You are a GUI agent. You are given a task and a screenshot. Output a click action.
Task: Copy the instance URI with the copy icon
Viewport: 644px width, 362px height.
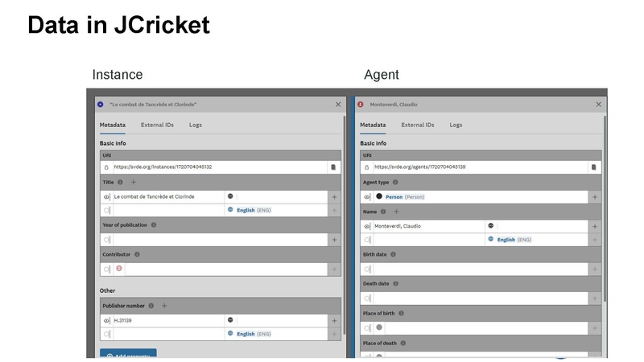[x=332, y=167]
